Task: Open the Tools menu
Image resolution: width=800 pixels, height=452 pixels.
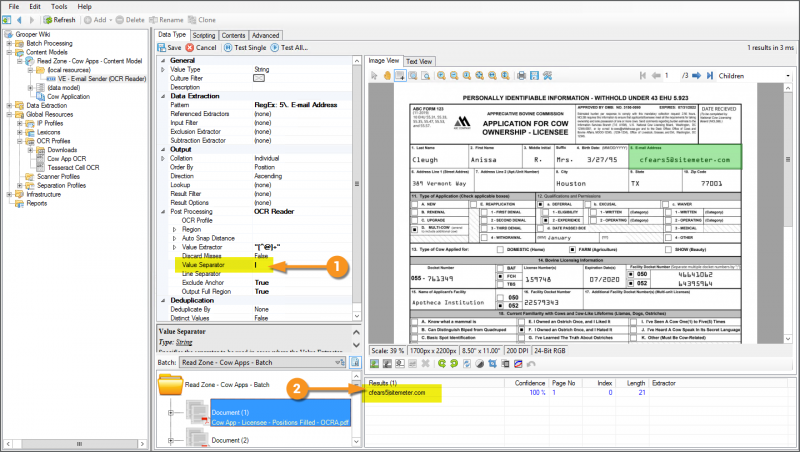Action: coord(59,6)
